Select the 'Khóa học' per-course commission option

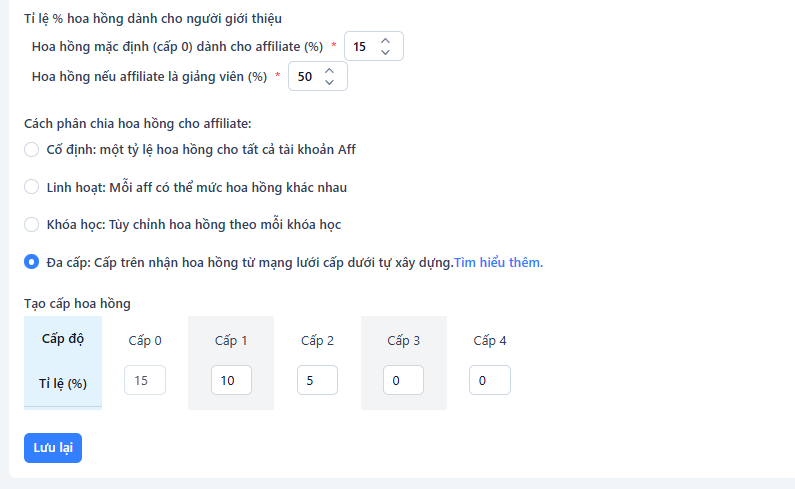(32, 224)
